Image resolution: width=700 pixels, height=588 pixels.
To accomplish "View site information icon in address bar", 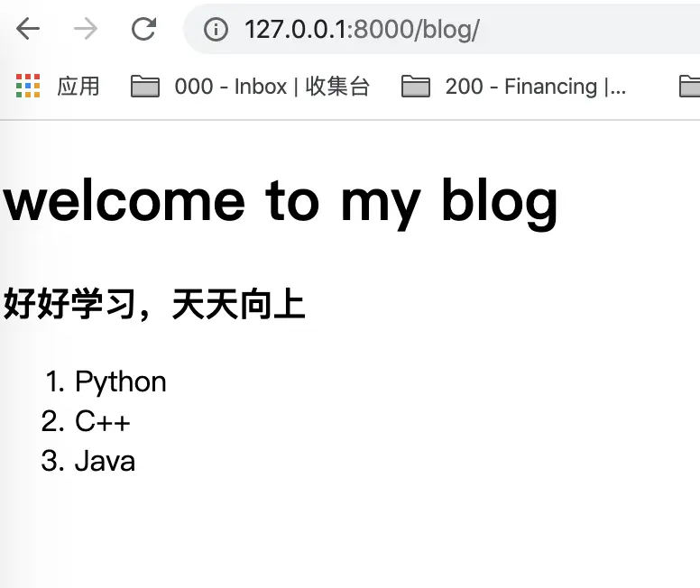I will (215, 30).
